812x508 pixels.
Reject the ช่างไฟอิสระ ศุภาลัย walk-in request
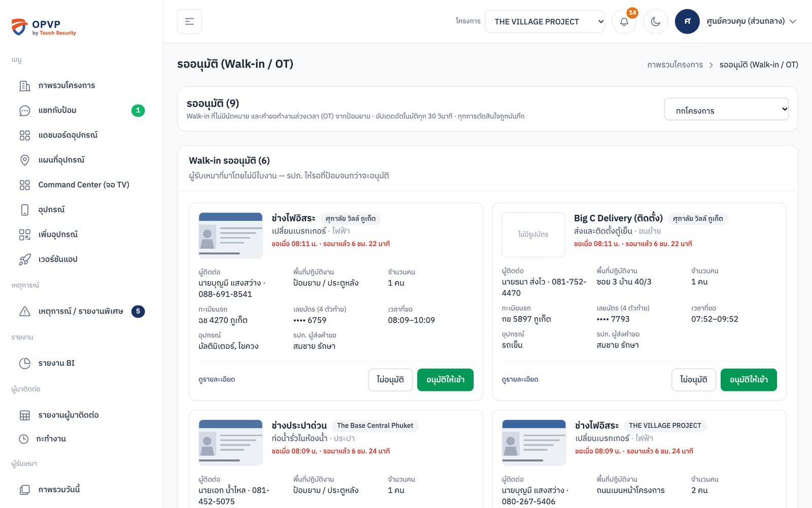point(390,380)
